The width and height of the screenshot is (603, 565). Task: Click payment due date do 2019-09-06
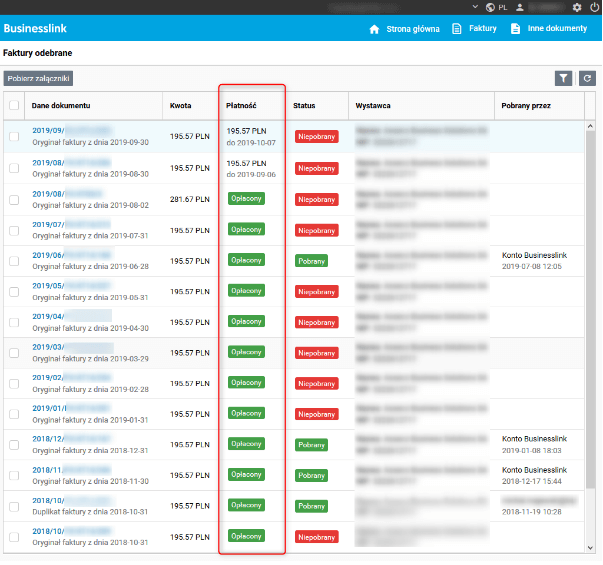[x=251, y=174]
